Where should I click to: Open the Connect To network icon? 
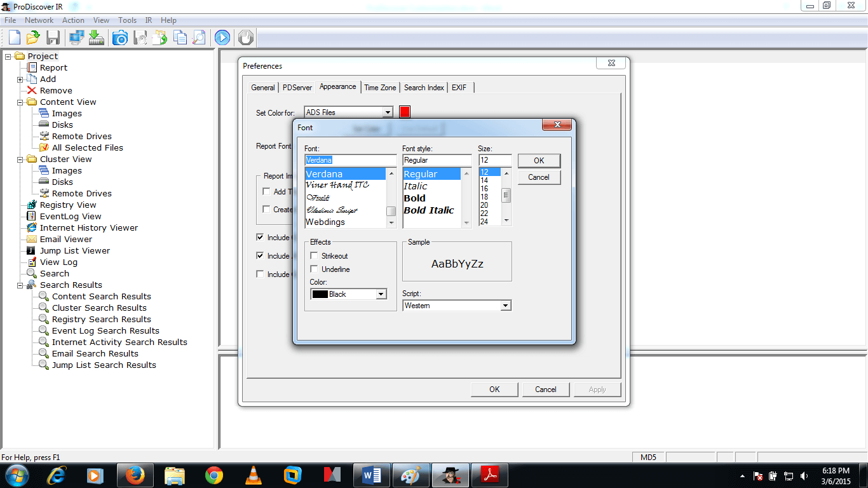coord(76,37)
